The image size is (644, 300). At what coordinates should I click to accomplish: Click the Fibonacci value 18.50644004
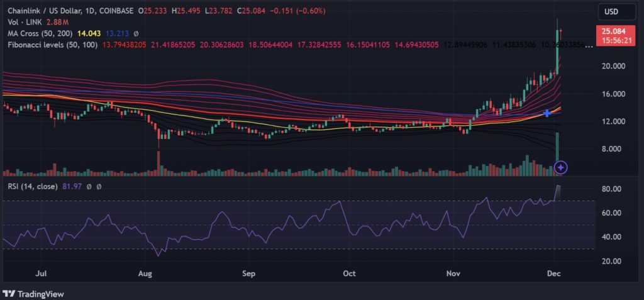270,45
